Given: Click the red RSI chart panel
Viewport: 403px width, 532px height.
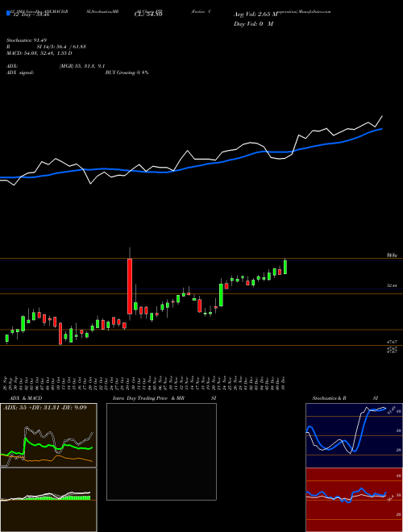Looking at the screenshot, I should 354,500.
